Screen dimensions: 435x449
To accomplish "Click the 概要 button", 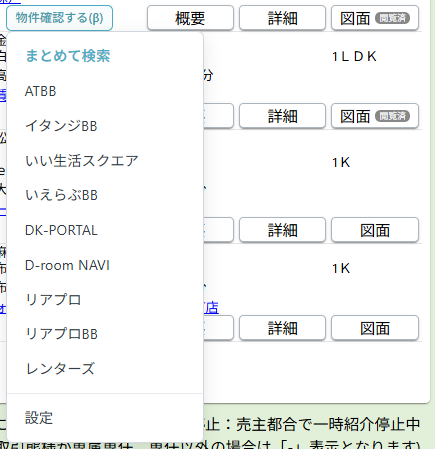I will [190, 18].
